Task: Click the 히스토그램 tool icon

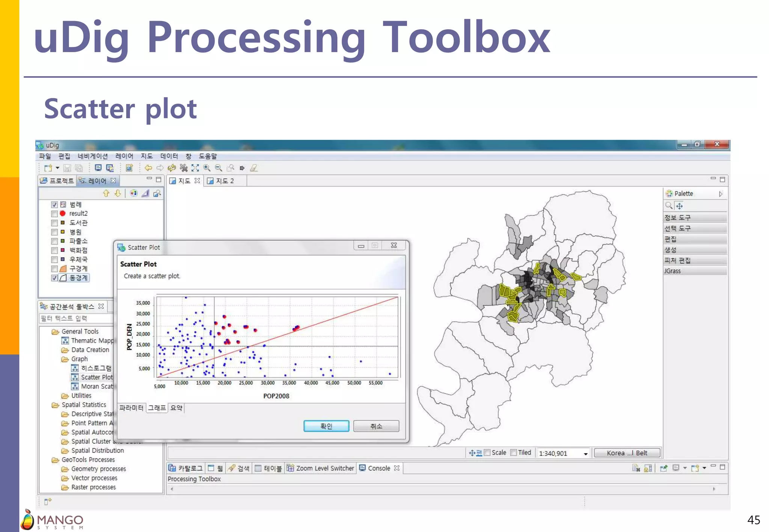Action: (x=75, y=368)
